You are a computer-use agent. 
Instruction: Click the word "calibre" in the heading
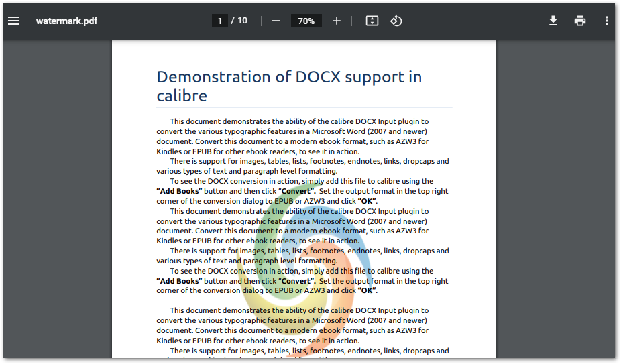pos(182,96)
